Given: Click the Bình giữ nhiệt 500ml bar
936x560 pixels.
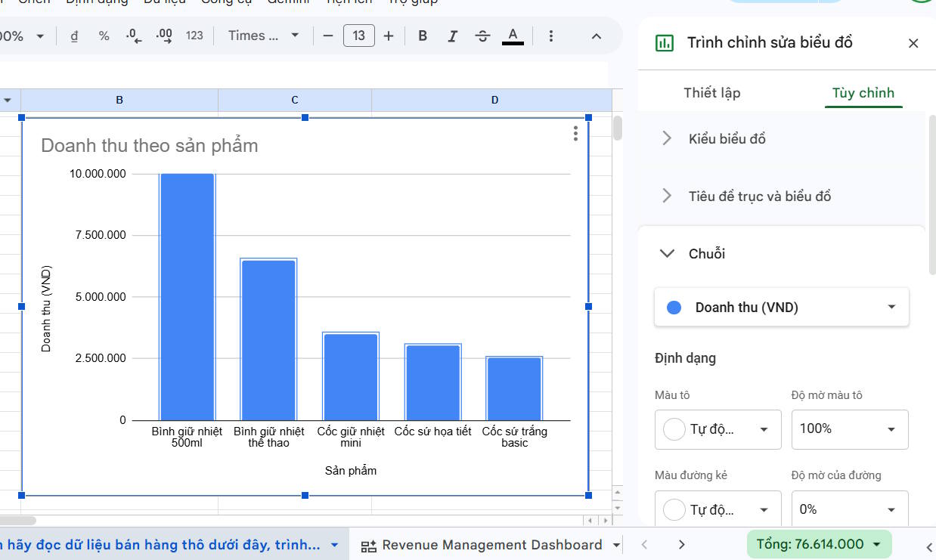Looking at the screenshot, I should click(187, 297).
